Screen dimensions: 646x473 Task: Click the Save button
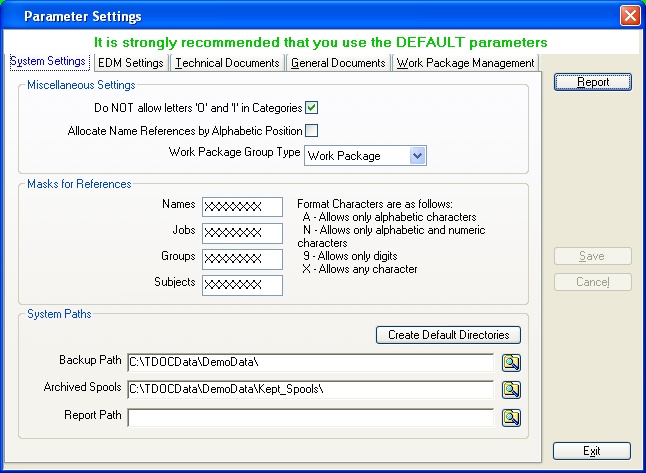tap(592, 256)
